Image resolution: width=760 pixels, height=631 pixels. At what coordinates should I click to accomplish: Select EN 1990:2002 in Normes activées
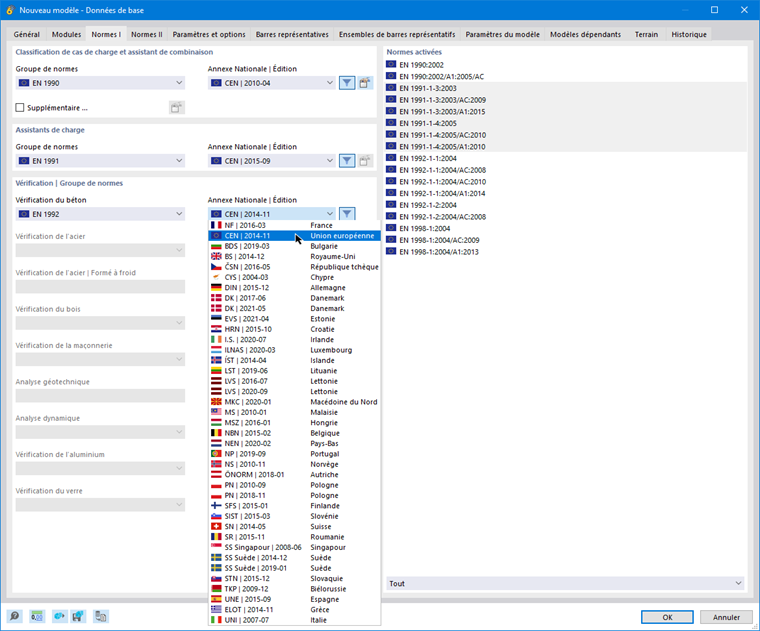coord(565,64)
